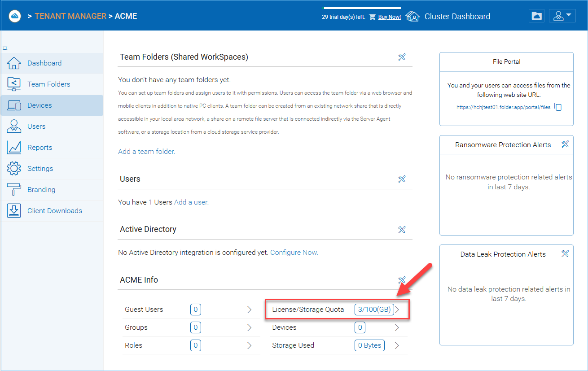Click the Users person icon
The image size is (588, 371).
(x=14, y=127)
